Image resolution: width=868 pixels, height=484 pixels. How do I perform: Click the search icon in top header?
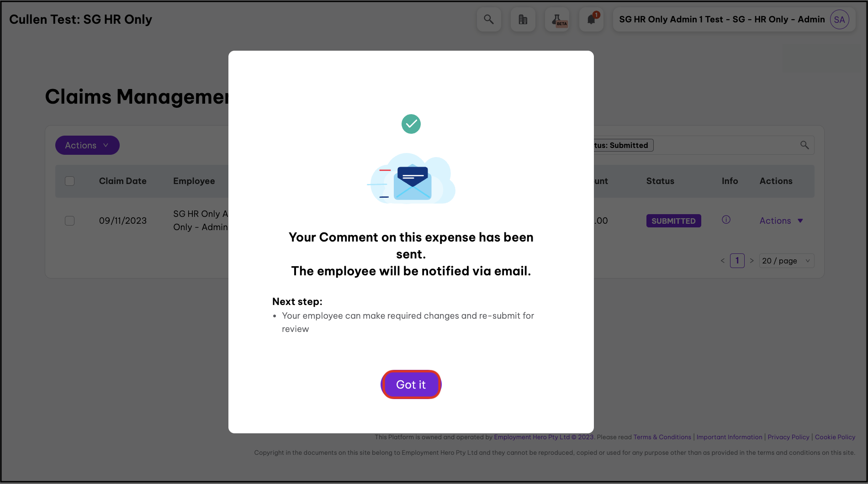tap(489, 20)
